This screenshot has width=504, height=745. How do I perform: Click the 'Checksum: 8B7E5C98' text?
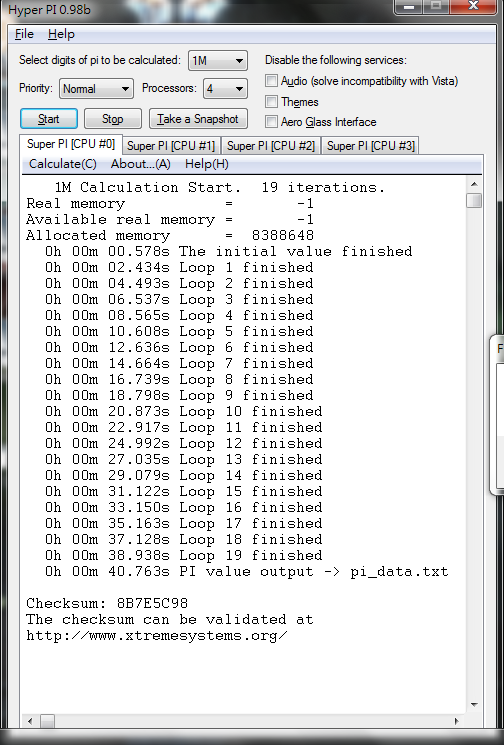[107, 603]
